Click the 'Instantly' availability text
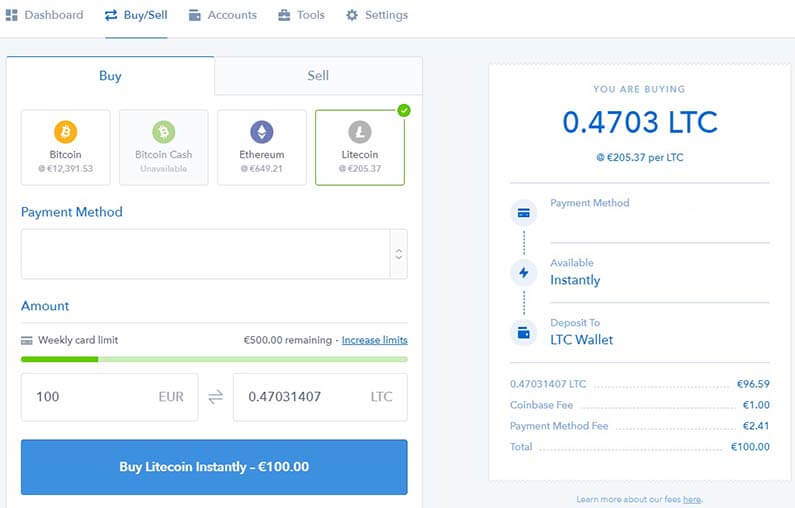 point(575,280)
